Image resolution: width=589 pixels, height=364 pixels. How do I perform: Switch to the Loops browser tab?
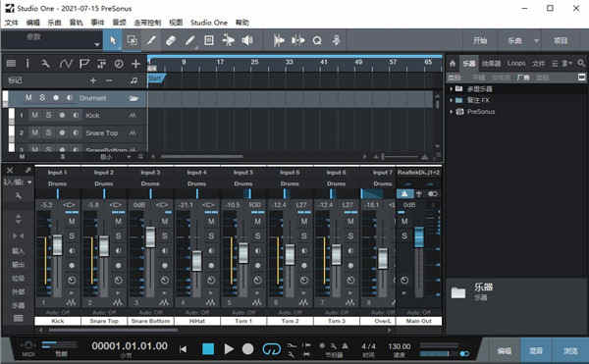pos(516,64)
